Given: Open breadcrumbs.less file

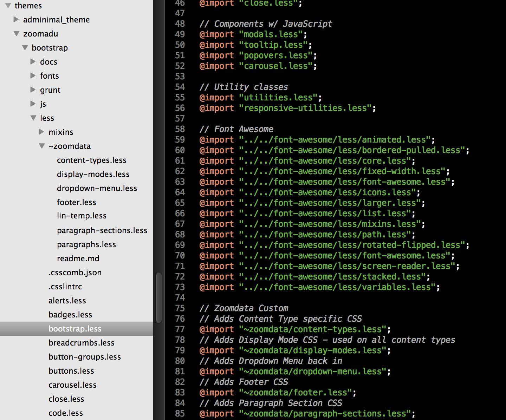Looking at the screenshot, I should 82,343.
